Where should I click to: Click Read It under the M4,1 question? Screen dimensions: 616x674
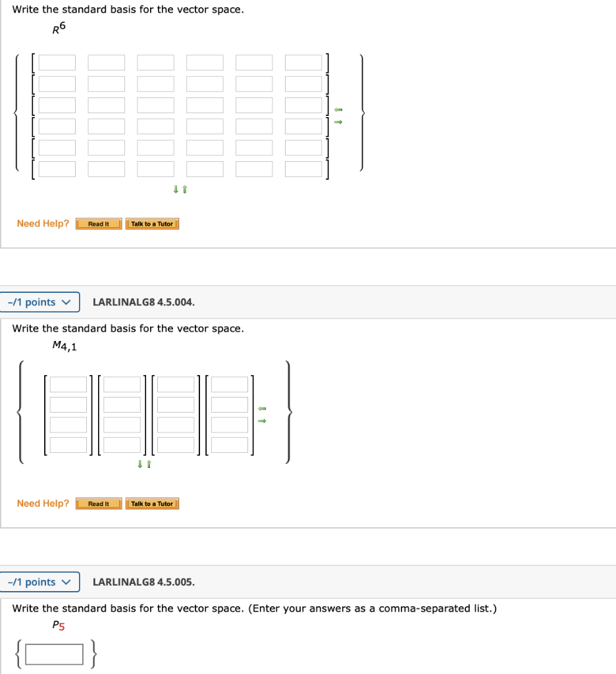pyautogui.click(x=99, y=504)
